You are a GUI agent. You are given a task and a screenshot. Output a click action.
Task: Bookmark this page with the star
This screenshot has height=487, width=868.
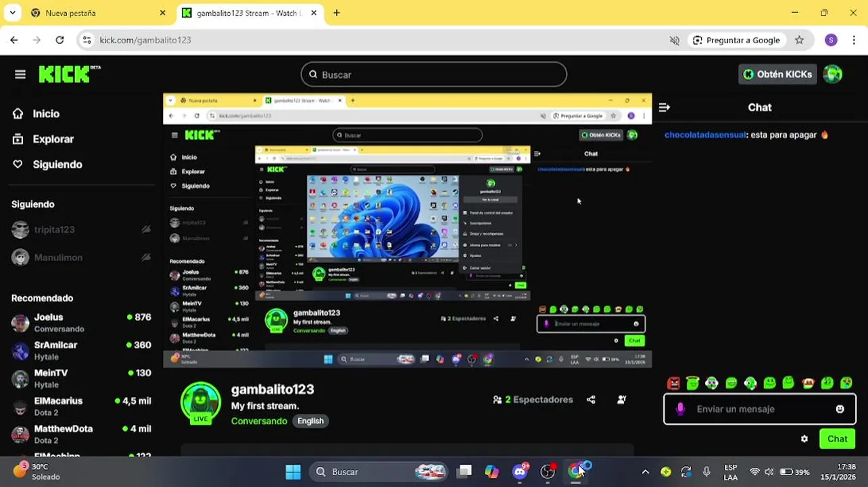click(x=799, y=40)
